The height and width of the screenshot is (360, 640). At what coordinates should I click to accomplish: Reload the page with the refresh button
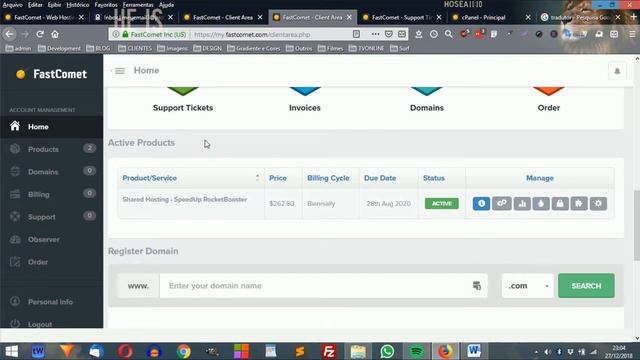pos(40,34)
